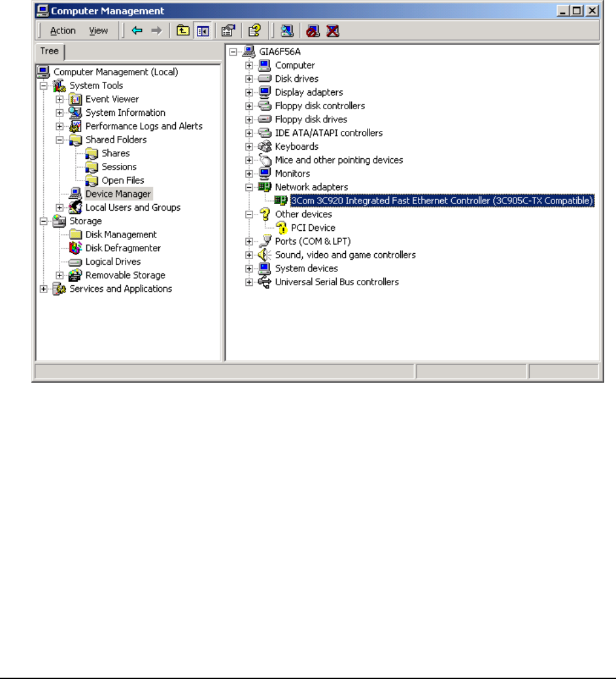Expand the System devices category
The image size is (616, 679).
[x=249, y=268]
